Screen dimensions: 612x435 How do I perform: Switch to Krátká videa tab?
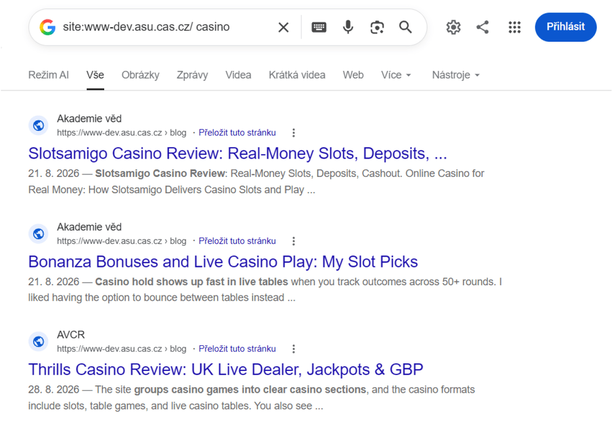point(297,75)
